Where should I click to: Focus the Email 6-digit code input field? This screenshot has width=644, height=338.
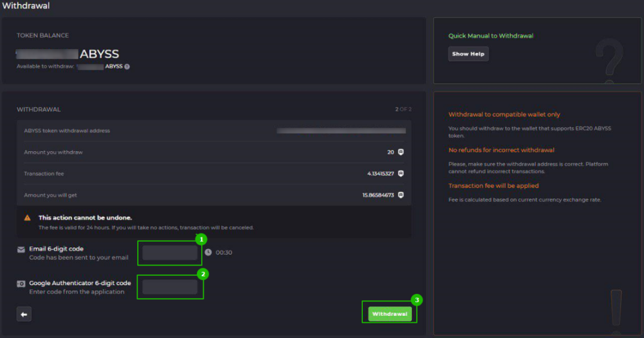pos(170,252)
